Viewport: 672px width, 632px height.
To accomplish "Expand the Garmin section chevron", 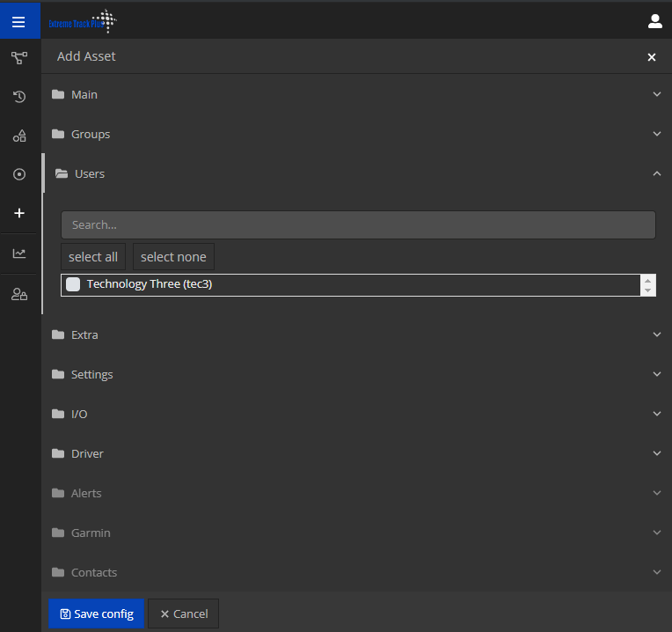I will tap(656, 533).
